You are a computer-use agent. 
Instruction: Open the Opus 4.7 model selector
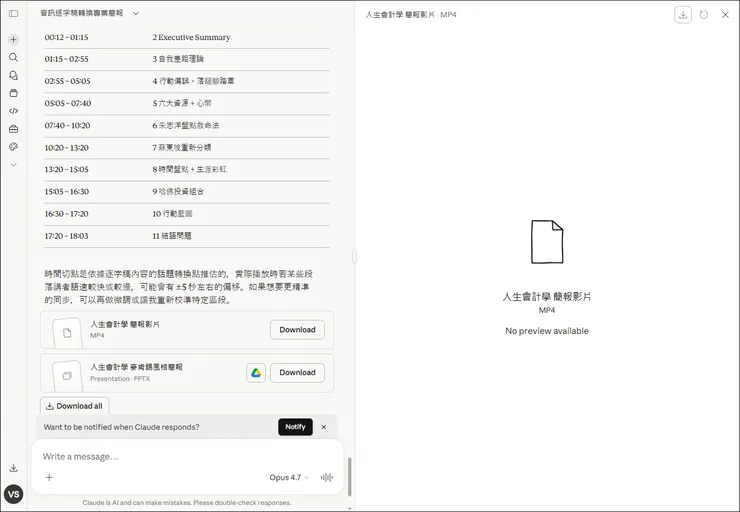(289, 478)
